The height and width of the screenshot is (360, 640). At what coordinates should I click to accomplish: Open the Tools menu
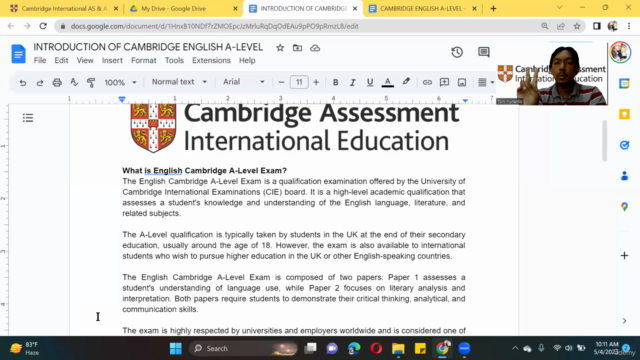(174, 60)
